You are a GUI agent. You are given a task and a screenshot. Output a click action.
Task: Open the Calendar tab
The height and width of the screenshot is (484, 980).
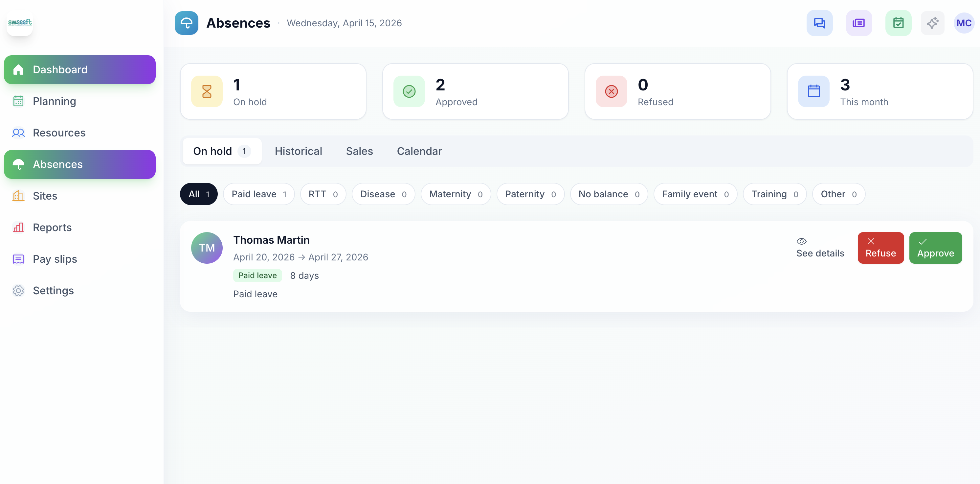pyautogui.click(x=419, y=151)
